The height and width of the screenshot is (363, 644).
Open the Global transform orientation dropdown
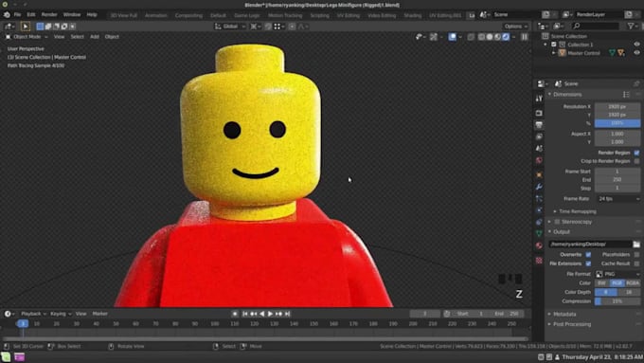pos(230,27)
